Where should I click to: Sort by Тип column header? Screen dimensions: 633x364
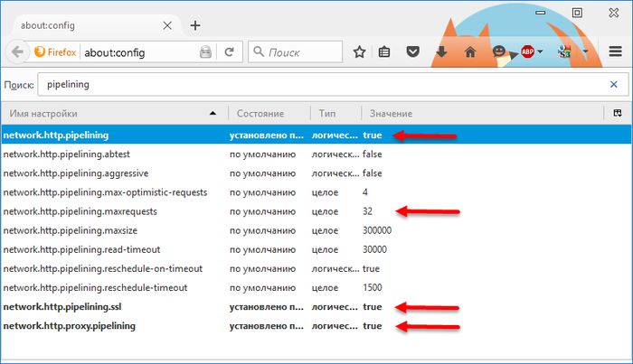335,114
